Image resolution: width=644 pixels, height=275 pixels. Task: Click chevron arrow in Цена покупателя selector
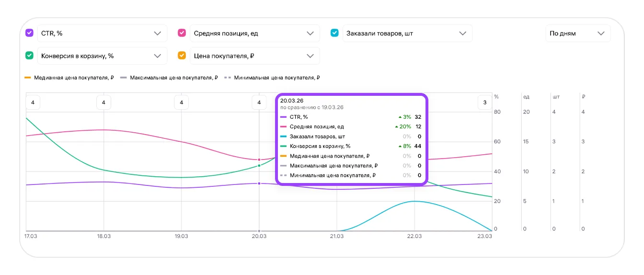tap(310, 56)
